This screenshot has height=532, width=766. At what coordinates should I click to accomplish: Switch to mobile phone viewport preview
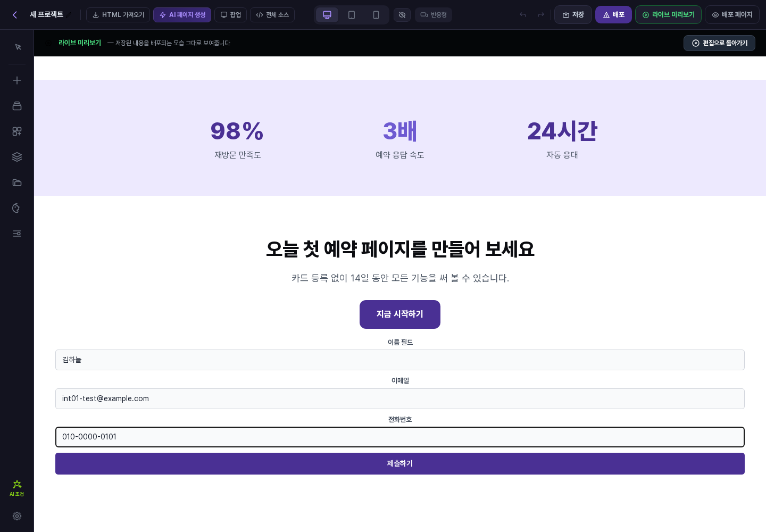(376, 15)
